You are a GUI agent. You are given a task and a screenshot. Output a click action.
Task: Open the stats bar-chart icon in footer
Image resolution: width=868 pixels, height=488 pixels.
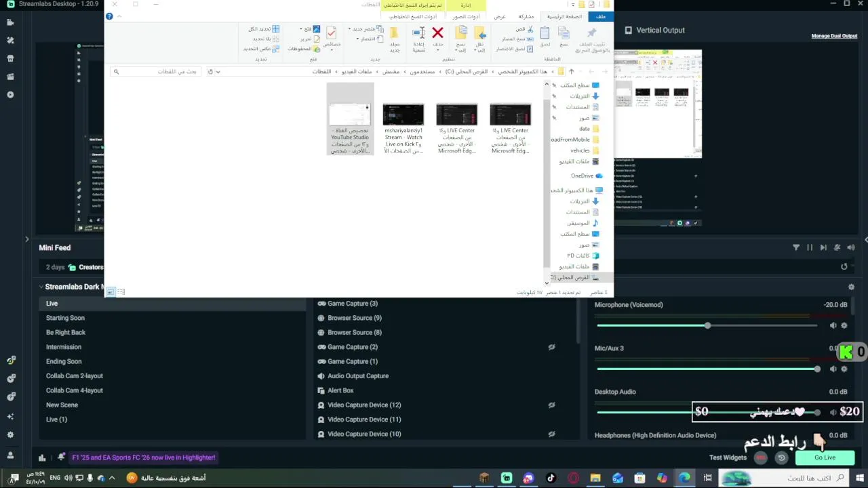[42, 457]
